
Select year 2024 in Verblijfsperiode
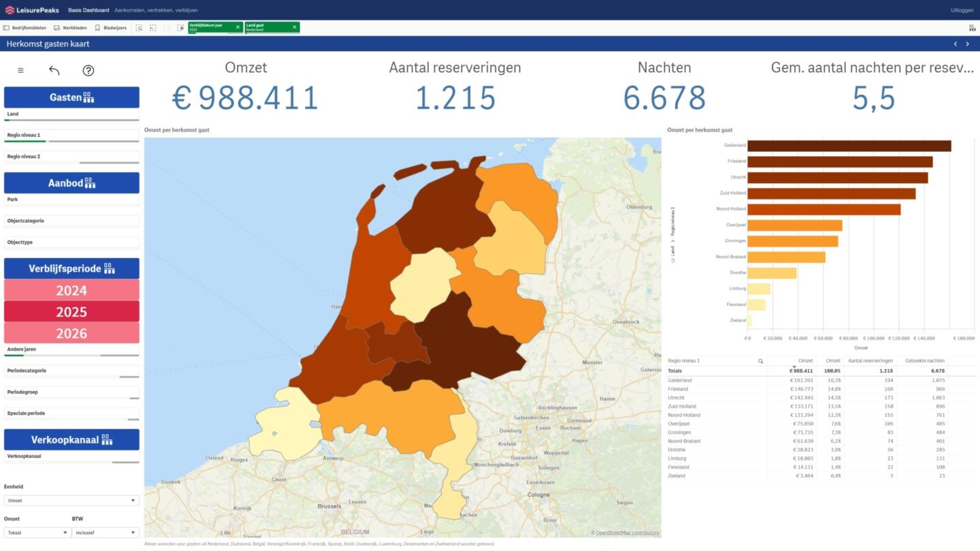tap(71, 291)
